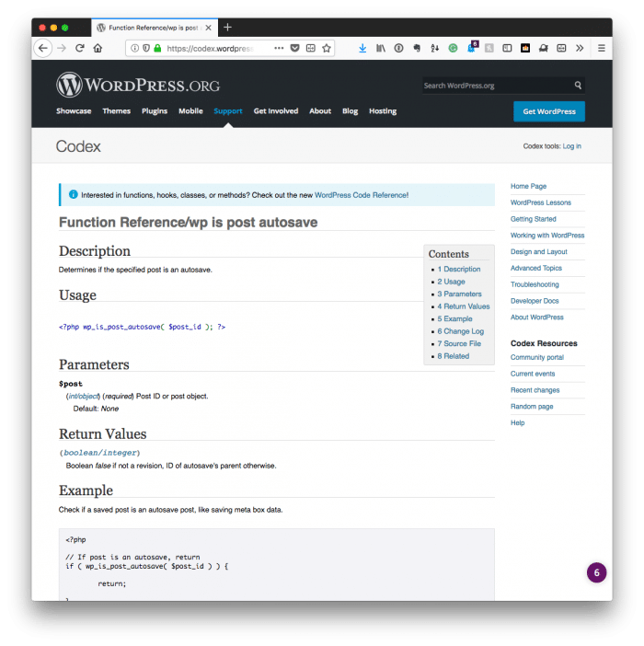The width and height of the screenshot is (644, 646).
Task: Open the Get Involved nav item
Action: pyautogui.click(x=276, y=110)
